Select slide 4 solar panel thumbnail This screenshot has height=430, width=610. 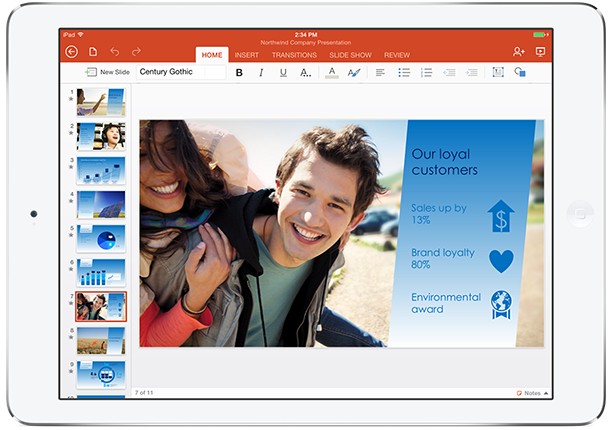click(x=101, y=204)
